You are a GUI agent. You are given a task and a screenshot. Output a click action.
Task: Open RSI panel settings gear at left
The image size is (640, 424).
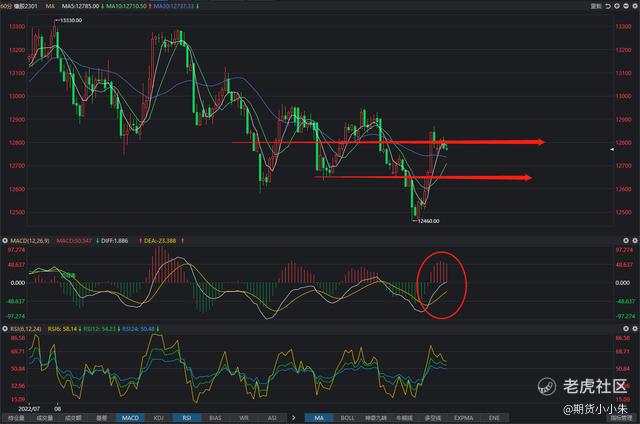click(5, 329)
